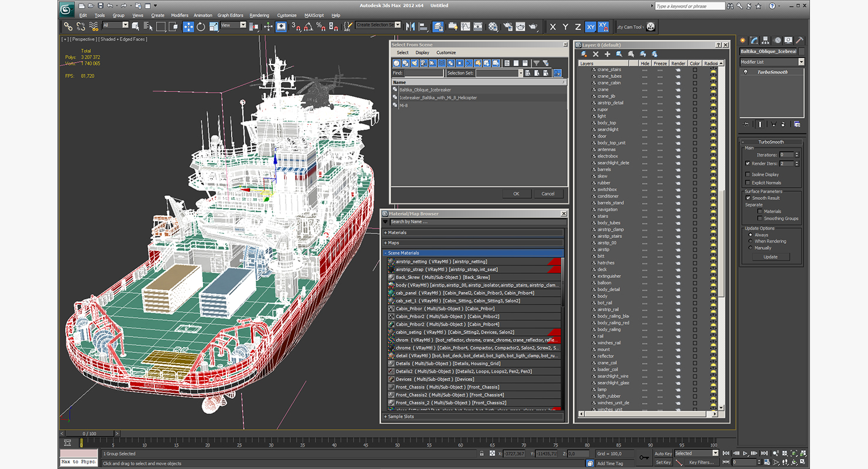The height and width of the screenshot is (469, 868).
Task: Open Display menu in Select From Scene
Action: click(x=422, y=53)
